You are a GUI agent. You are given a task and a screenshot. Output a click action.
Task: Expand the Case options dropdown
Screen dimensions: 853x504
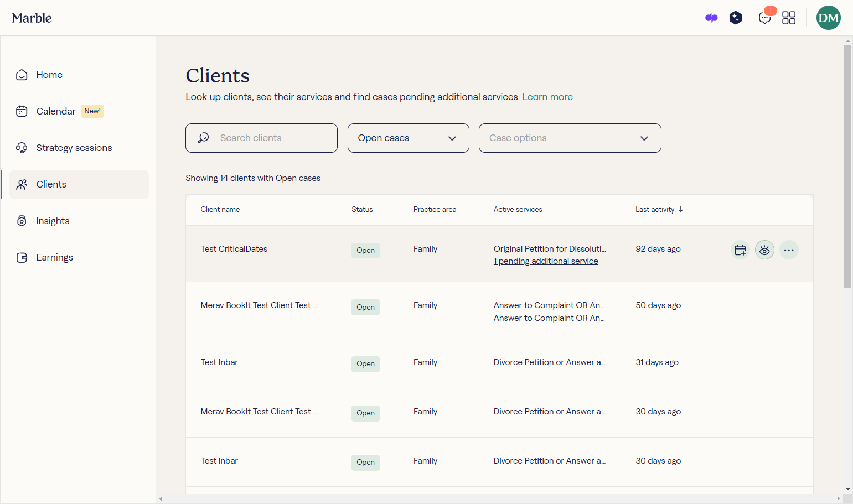point(570,138)
